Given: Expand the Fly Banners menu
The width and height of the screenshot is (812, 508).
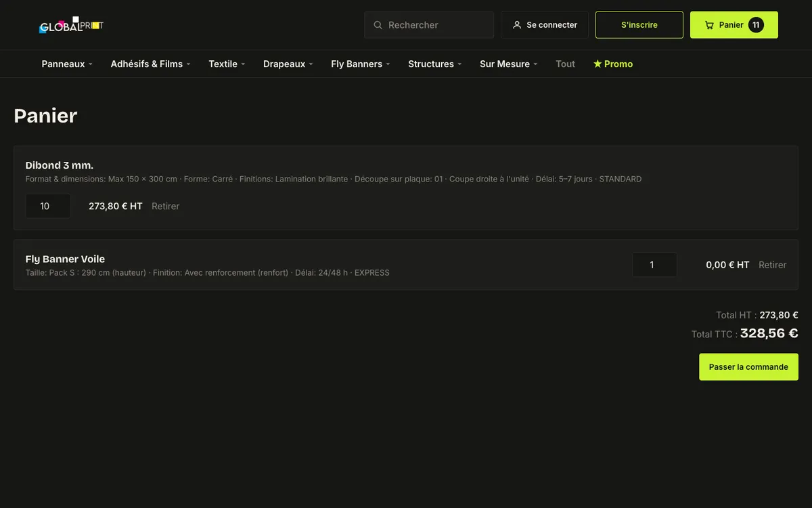Looking at the screenshot, I should [361, 64].
